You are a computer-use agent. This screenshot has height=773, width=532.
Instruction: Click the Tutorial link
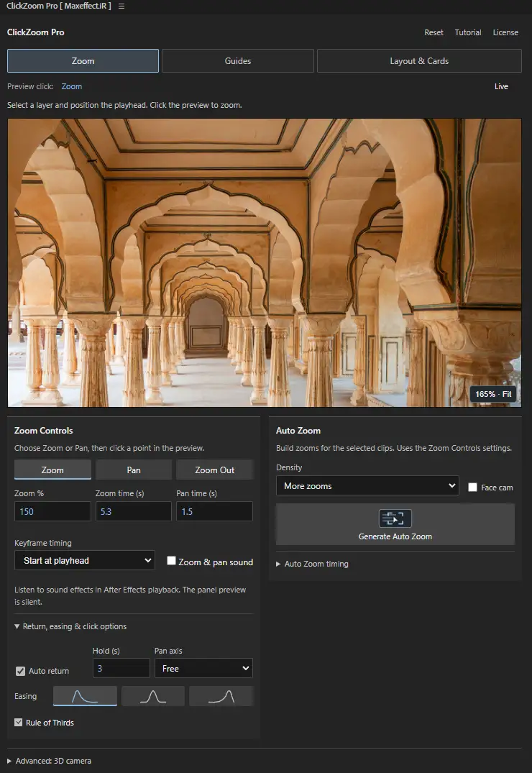(x=468, y=32)
